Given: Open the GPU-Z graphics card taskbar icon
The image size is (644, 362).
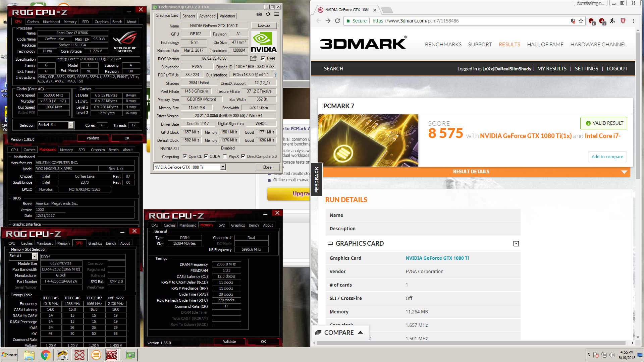Looking at the screenshot, I should coord(130,355).
